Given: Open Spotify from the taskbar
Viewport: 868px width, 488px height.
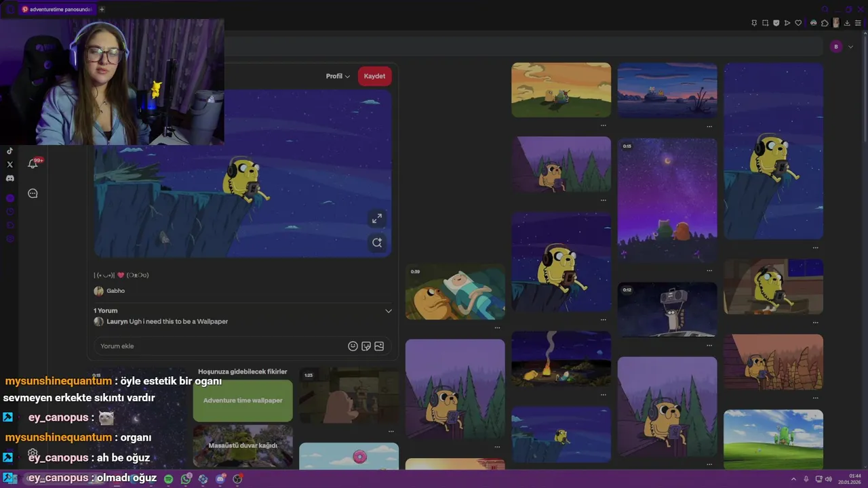Looking at the screenshot, I should click(168, 479).
